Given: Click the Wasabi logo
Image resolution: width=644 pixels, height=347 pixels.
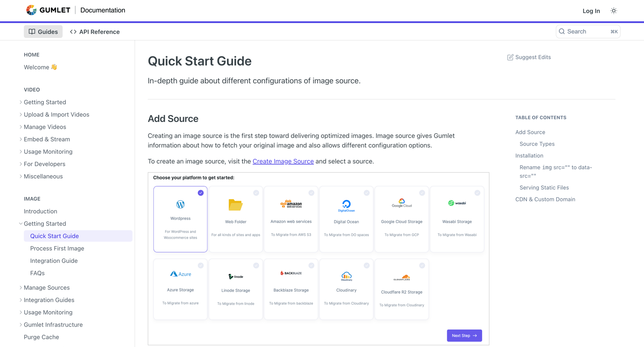Looking at the screenshot, I should click(x=457, y=203).
